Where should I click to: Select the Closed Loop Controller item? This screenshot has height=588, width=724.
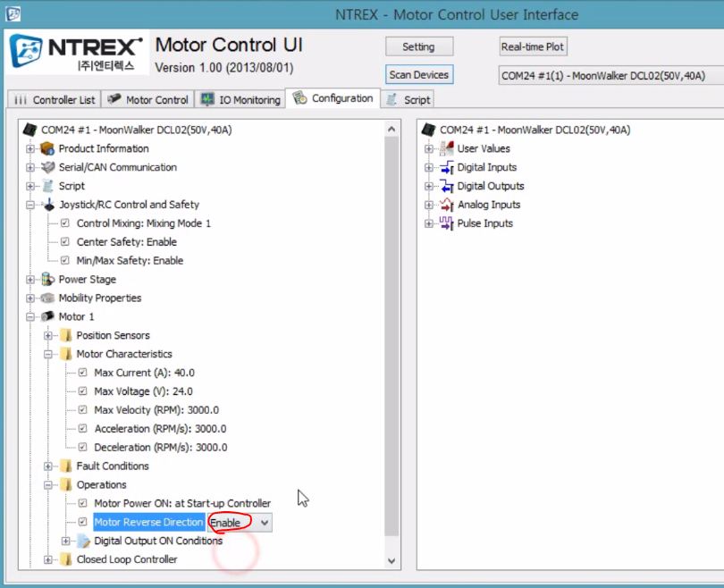127,559
